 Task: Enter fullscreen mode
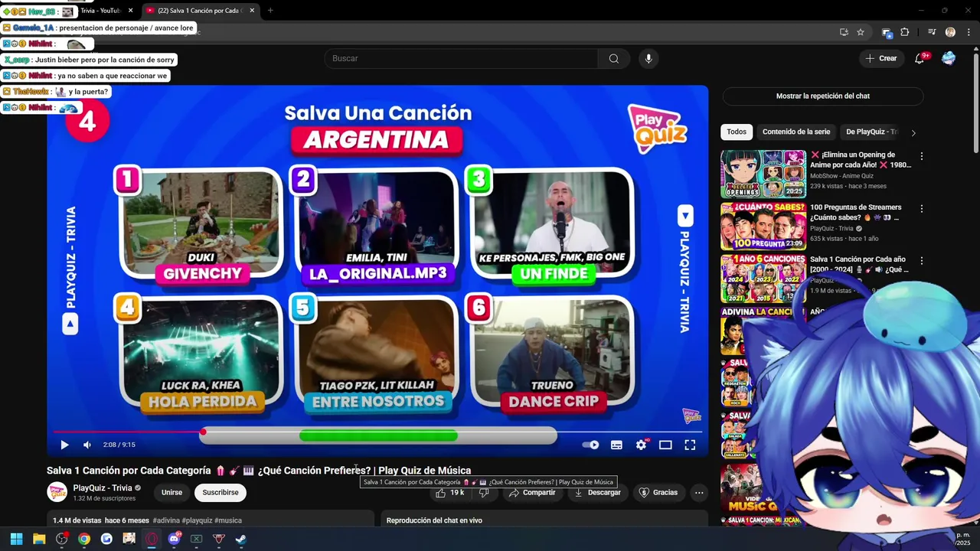pos(690,445)
